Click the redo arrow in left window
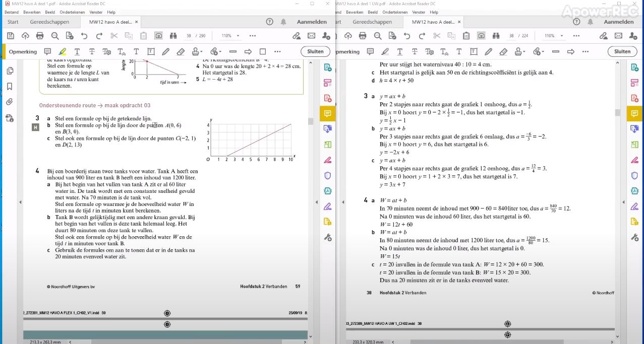 pyautogui.click(x=99, y=36)
